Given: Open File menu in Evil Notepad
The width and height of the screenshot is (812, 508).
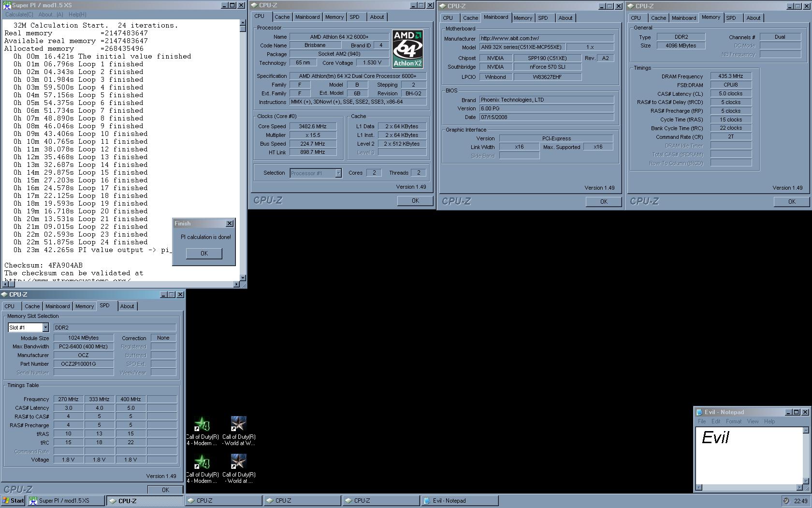Looking at the screenshot, I should [x=701, y=421].
